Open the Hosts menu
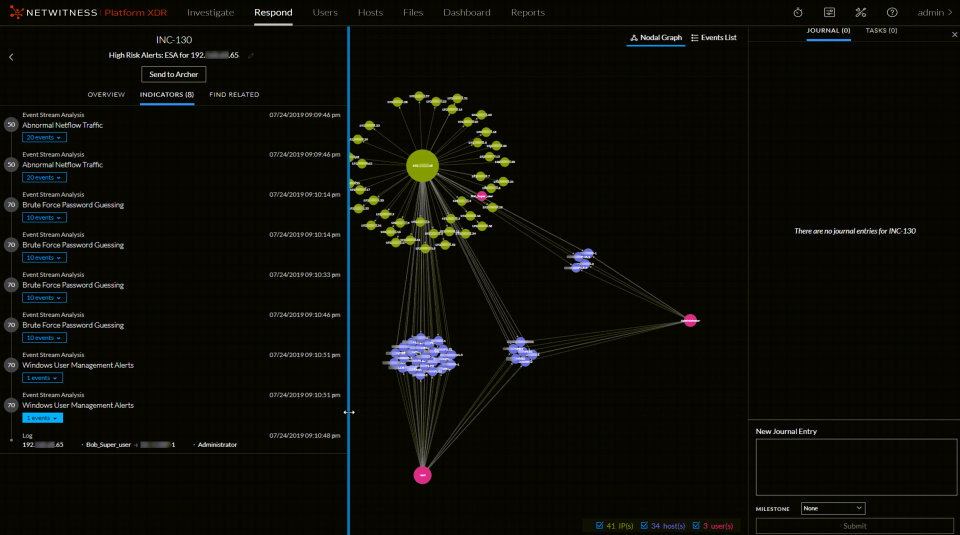Screen dimensions: 960x535 (370, 12)
